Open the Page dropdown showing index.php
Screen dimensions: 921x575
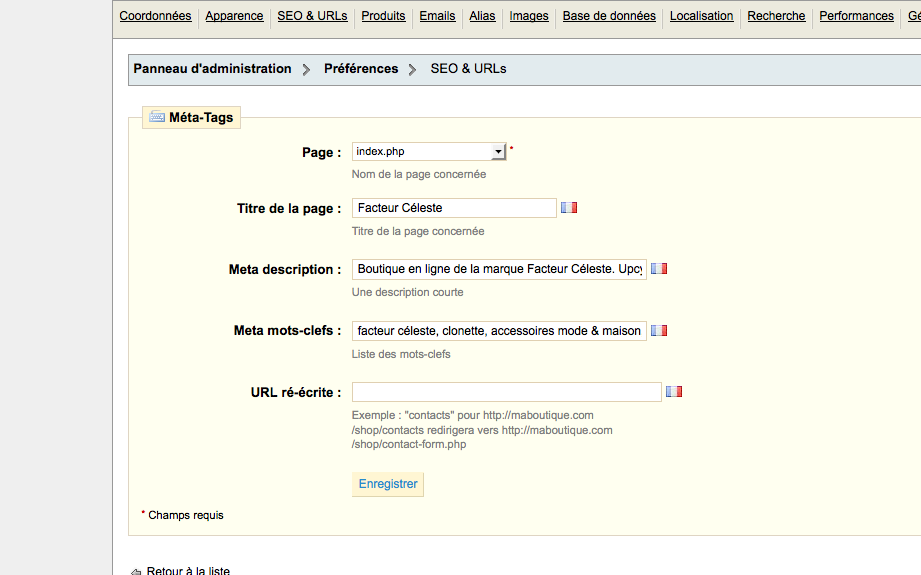pos(429,152)
